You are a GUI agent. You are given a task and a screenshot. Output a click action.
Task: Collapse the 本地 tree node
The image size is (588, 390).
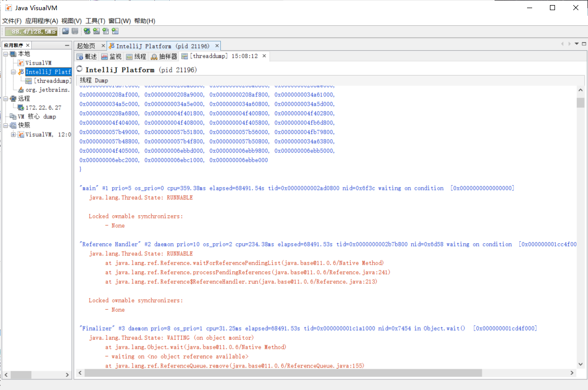pos(6,54)
